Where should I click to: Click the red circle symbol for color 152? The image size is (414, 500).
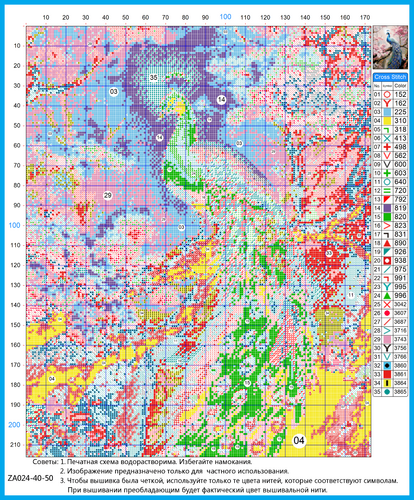tap(387, 95)
